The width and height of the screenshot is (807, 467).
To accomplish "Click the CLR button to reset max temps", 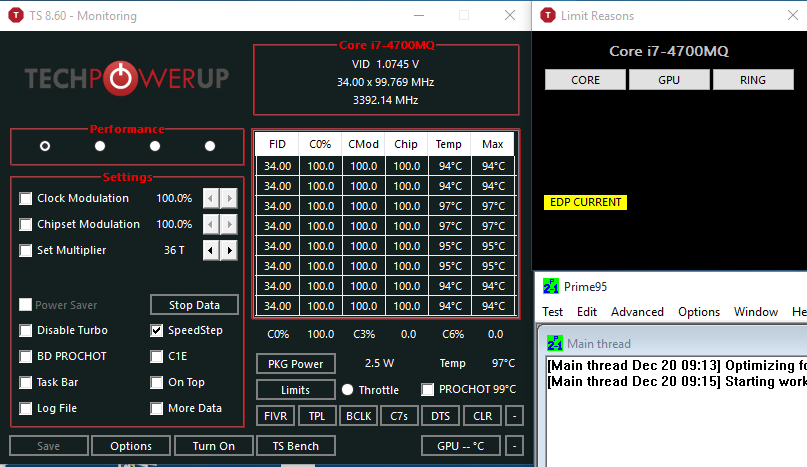I will click(482, 416).
